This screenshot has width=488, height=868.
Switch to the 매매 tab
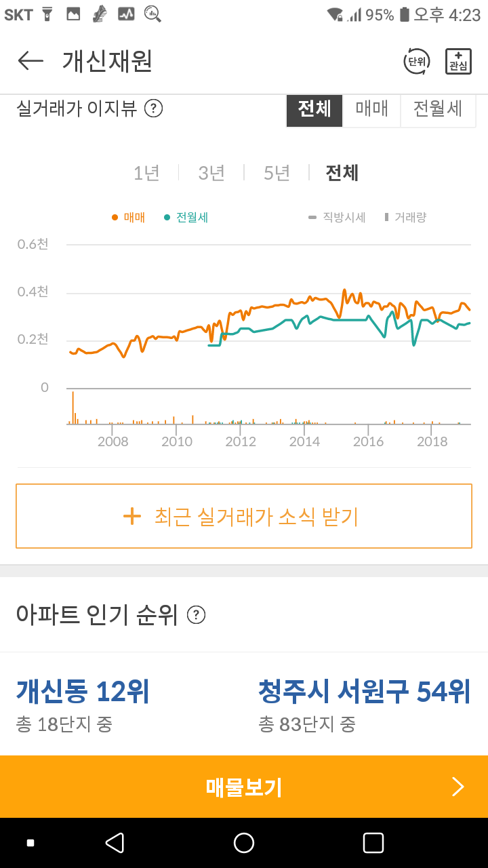tap(371, 109)
